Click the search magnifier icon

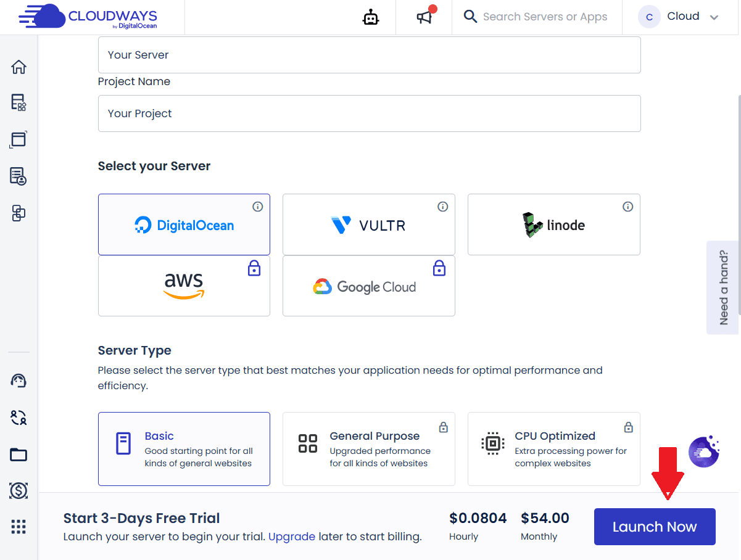click(x=471, y=17)
